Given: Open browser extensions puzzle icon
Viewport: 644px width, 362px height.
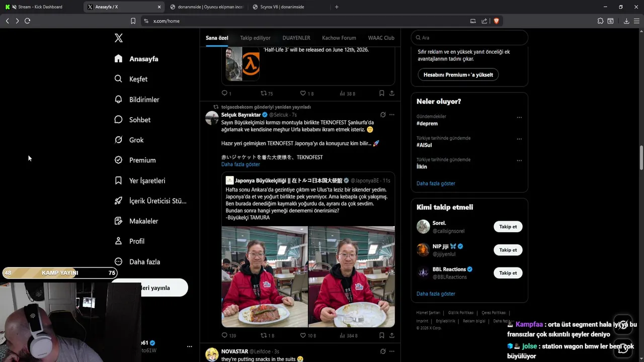Looking at the screenshot, I should (600, 21).
